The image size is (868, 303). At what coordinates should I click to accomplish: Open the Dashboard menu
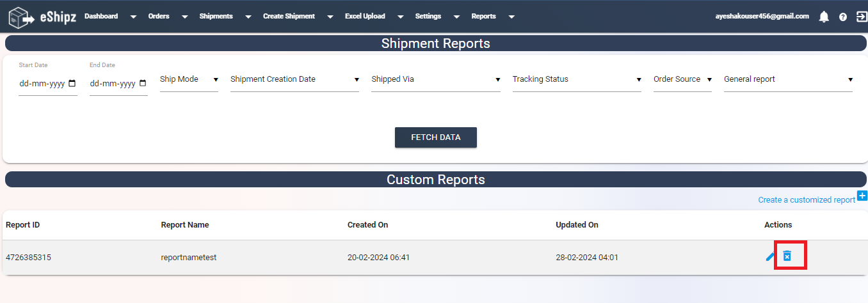point(110,17)
